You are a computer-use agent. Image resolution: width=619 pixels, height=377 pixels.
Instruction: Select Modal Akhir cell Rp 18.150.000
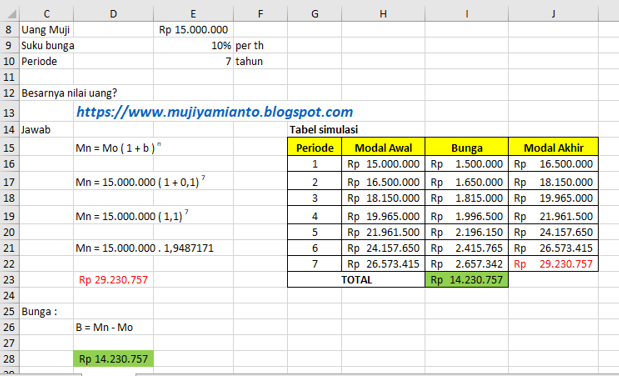point(553,182)
